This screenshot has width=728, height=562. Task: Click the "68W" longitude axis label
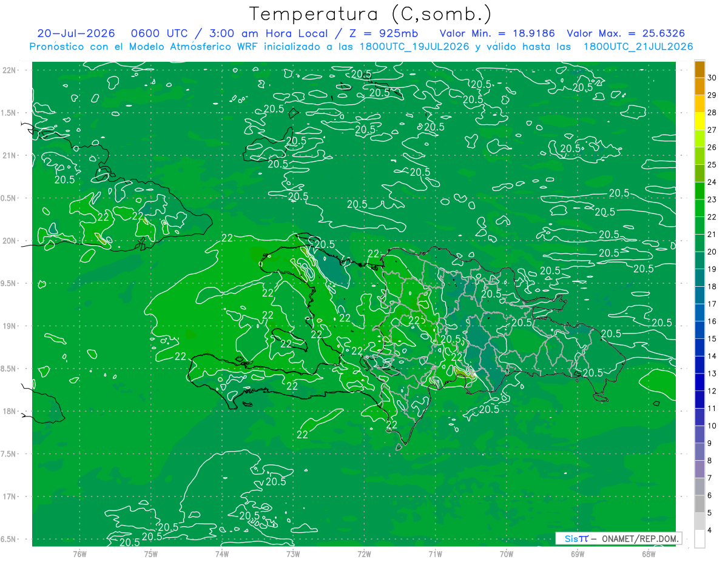click(649, 554)
